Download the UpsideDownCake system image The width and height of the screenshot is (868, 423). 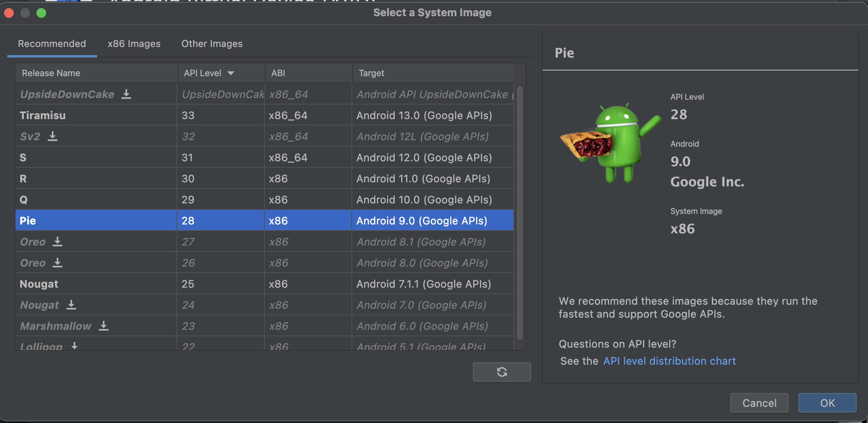click(x=126, y=94)
